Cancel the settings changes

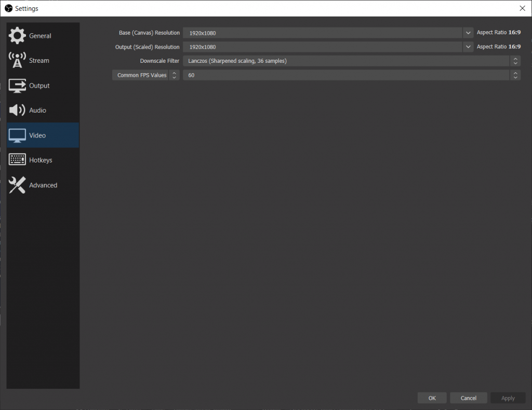click(x=468, y=398)
